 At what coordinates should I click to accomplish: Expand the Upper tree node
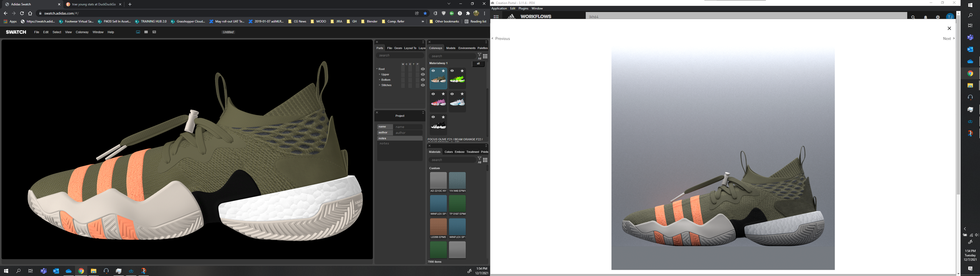pyautogui.click(x=379, y=75)
